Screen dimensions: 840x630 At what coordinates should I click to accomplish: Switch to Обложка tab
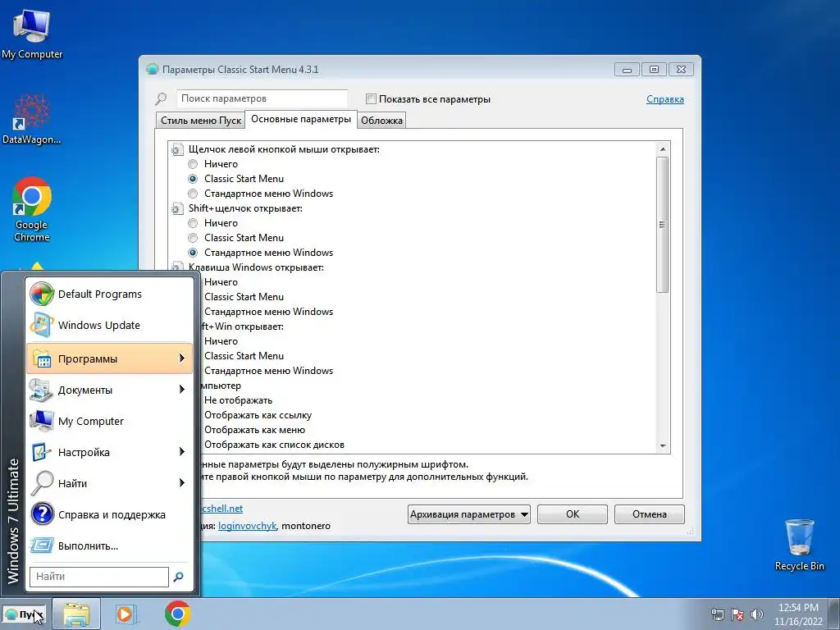pyautogui.click(x=381, y=121)
